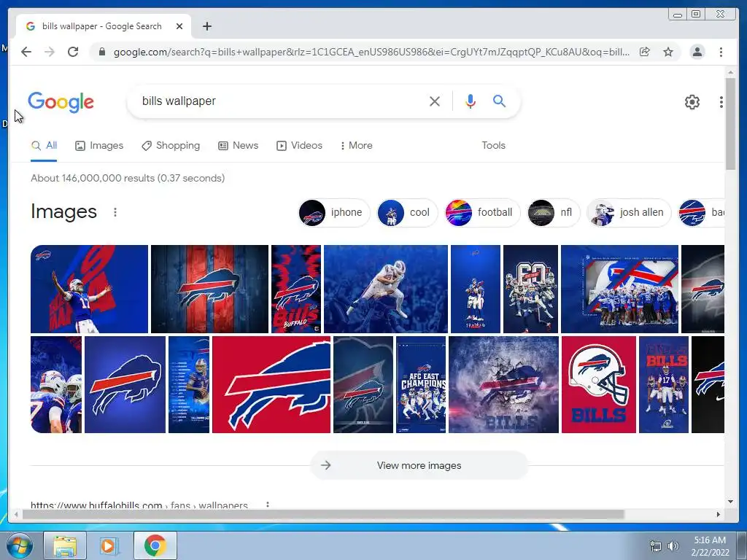Click the scroll right arrow
The height and width of the screenshot is (560, 747).
719,514
